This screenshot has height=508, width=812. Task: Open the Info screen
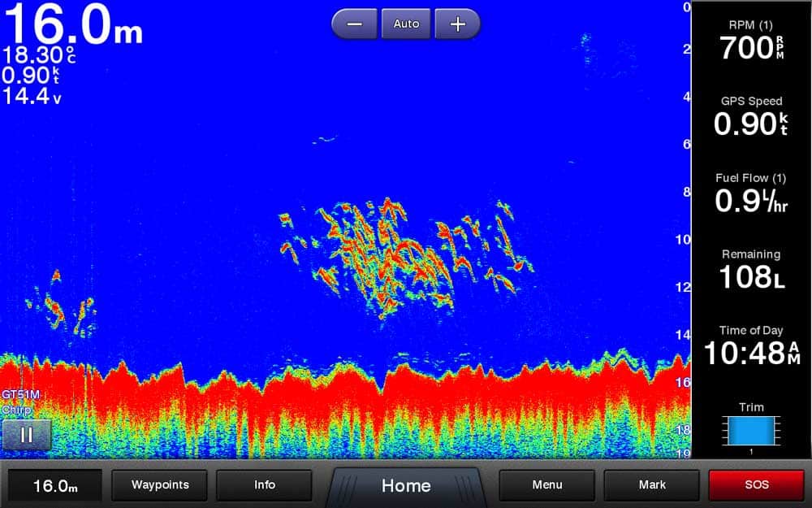264,485
